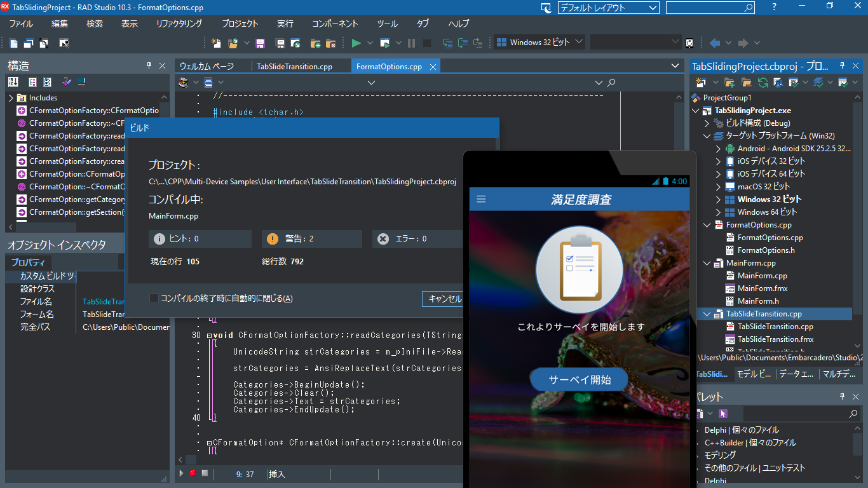Image resolution: width=868 pixels, height=488 pixels.
Task: Click the purple pointer icon in パレット
Action: (x=722, y=414)
